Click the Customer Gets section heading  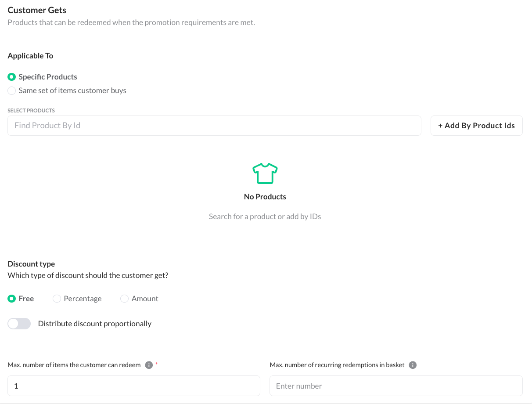(x=37, y=10)
